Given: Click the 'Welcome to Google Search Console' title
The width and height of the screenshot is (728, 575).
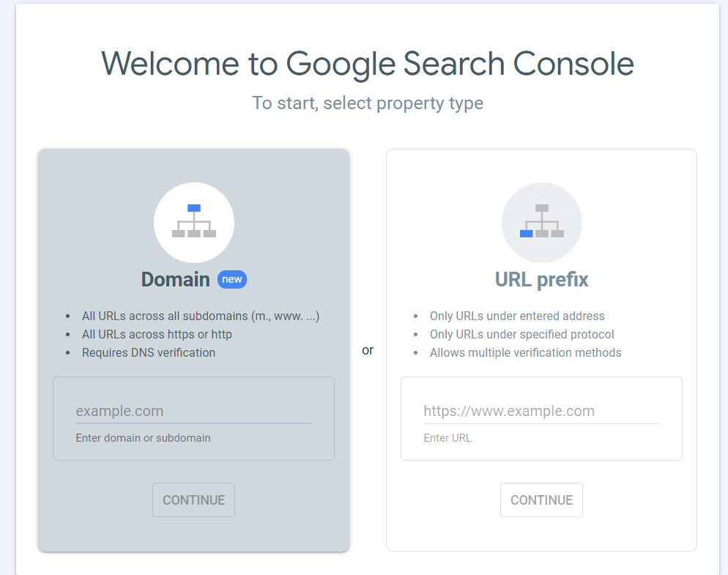Looking at the screenshot, I should point(368,64).
